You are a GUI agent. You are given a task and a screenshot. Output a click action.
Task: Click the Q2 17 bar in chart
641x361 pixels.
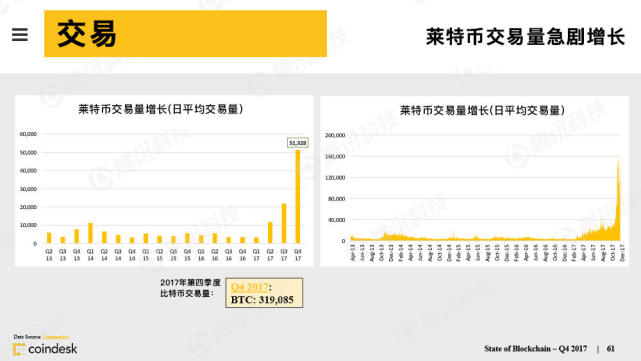click(x=270, y=233)
